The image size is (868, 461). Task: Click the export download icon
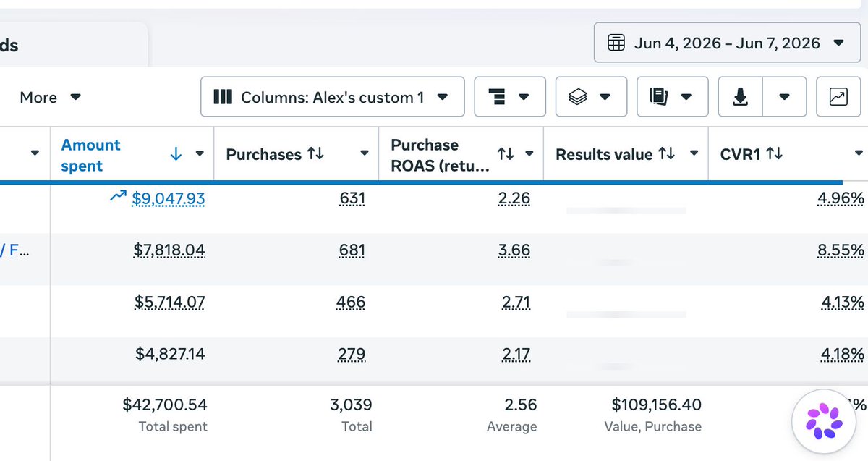tap(740, 97)
